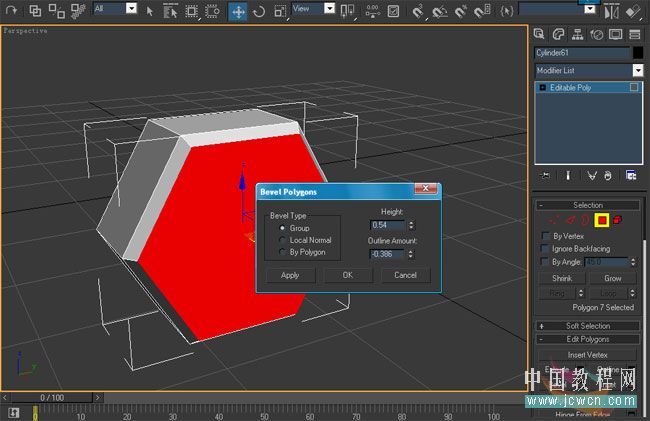Screen dimensions: 650x421
Task: Open the Modify command panel tab
Action: (x=558, y=34)
